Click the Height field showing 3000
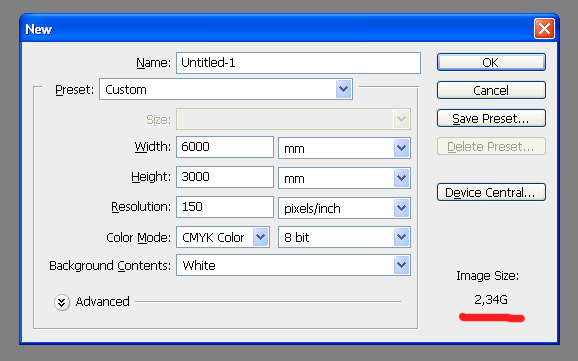The width and height of the screenshot is (578, 361). pos(225,177)
